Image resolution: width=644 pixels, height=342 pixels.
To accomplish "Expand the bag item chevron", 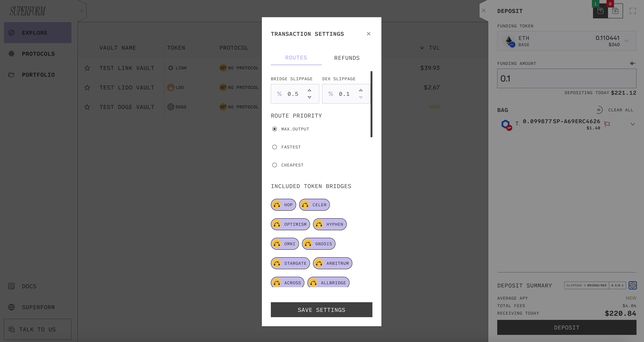I will (633, 124).
